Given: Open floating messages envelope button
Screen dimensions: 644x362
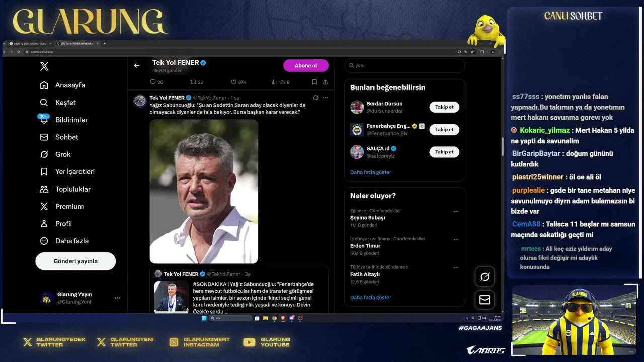Looking at the screenshot, I should (485, 300).
